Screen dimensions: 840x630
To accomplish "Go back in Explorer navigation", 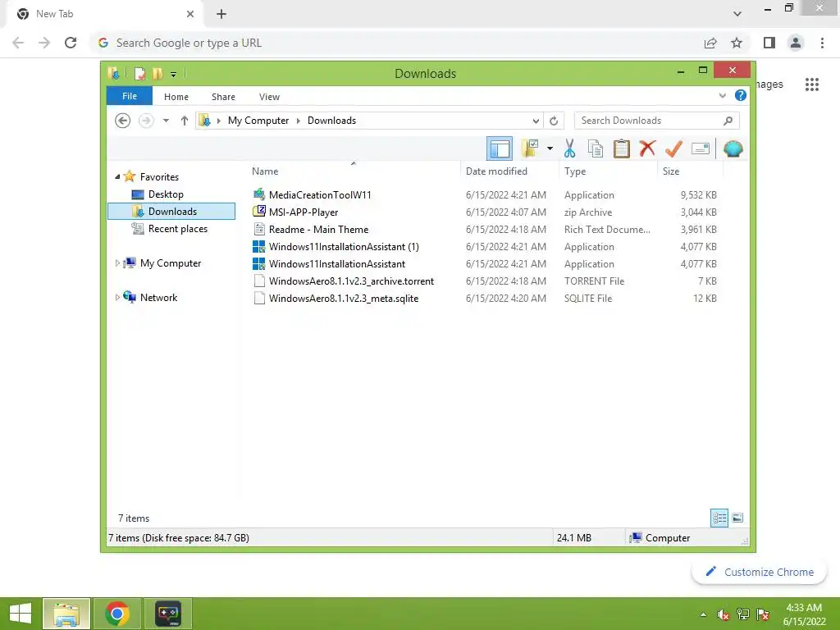I will 123,121.
